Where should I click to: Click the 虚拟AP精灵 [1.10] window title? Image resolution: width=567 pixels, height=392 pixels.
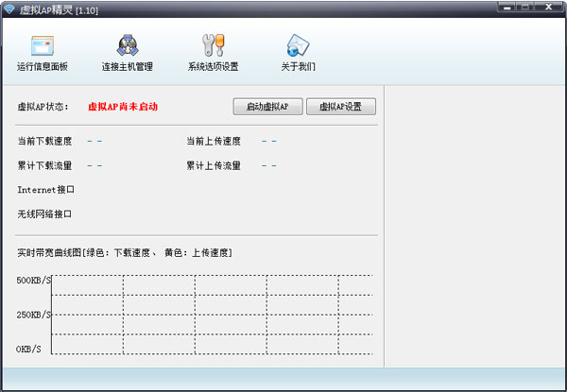(59, 9)
